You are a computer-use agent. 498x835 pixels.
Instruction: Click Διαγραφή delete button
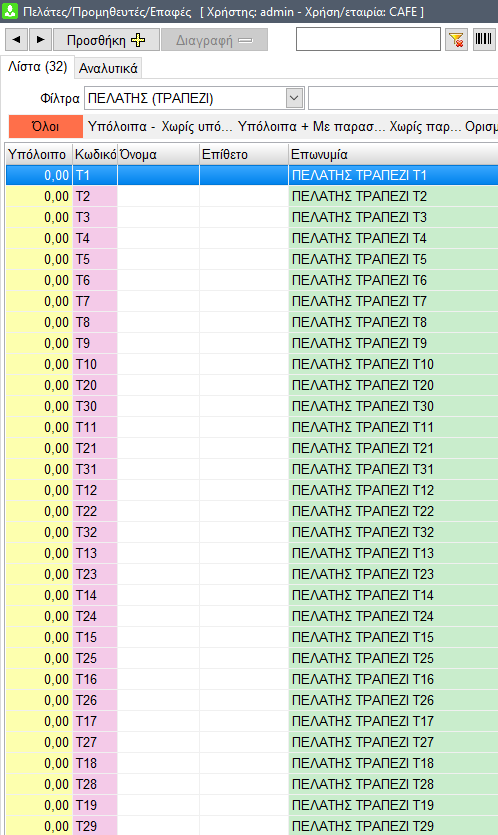click(x=215, y=40)
